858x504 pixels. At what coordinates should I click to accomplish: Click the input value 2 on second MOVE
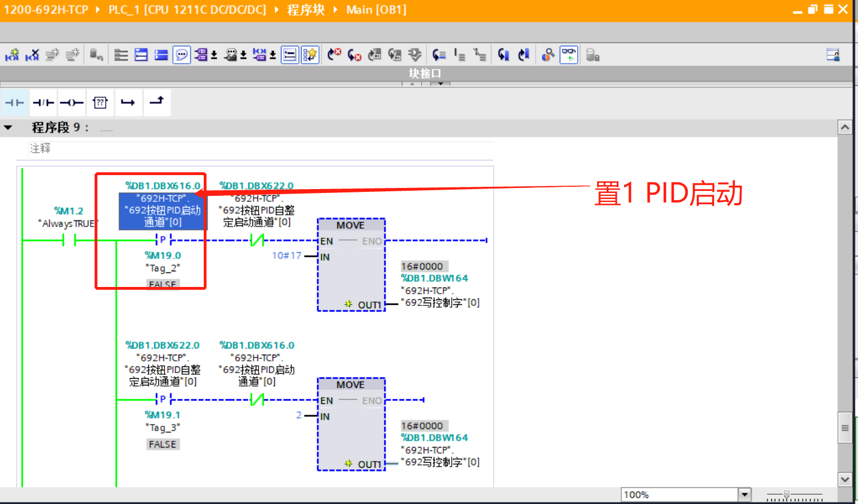[x=299, y=415]
